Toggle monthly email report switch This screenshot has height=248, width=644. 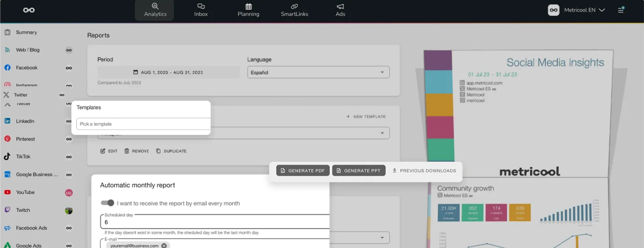tap(107, 203)
